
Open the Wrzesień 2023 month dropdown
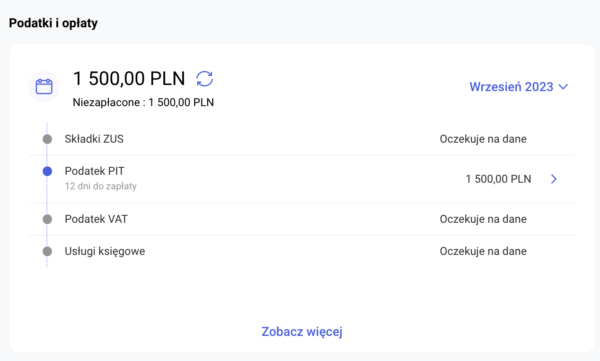pyautogui.click(x=518, y=87)
